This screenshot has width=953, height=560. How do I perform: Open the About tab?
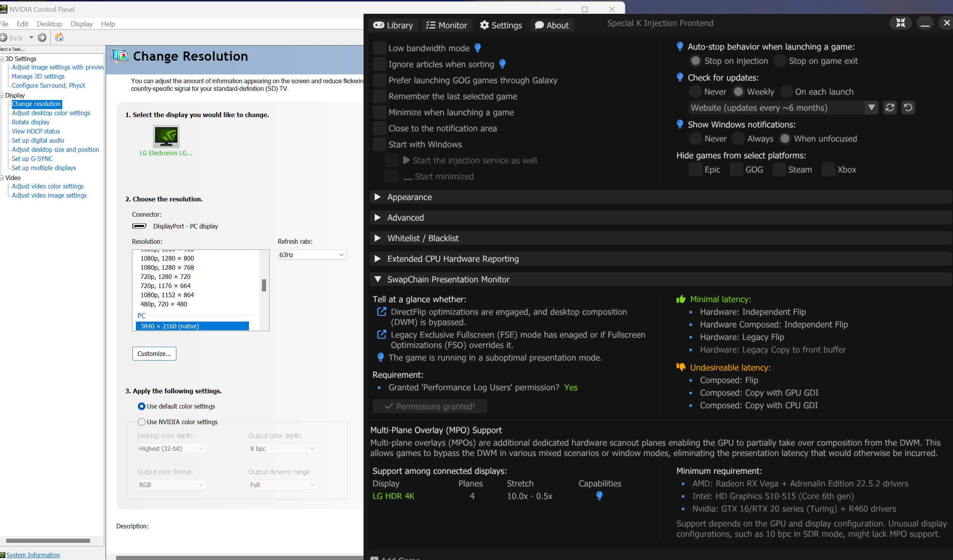[x=552, y=25]
